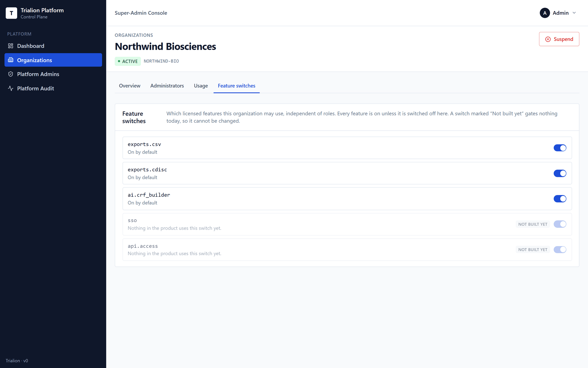The image size is (588, 368).
Task: Click the ai.crf_builder feature name
Action: tap(149, 195)
